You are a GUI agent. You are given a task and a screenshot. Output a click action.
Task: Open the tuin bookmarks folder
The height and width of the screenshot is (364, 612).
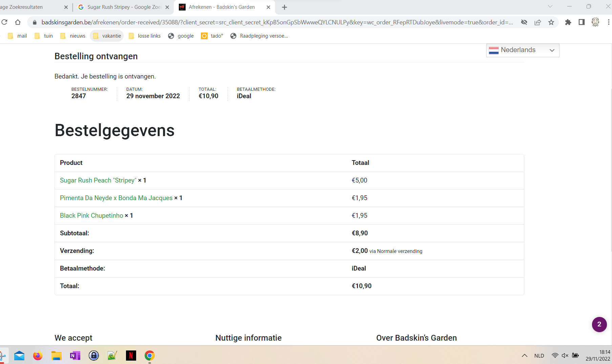[44, 36]
